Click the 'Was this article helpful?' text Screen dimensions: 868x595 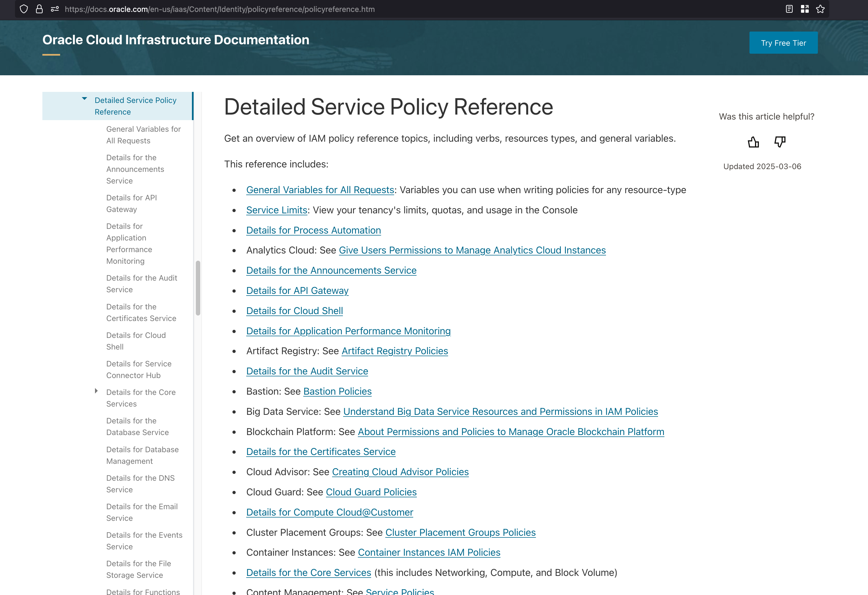[766, 117]
